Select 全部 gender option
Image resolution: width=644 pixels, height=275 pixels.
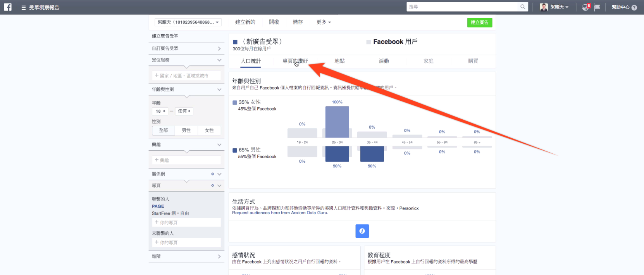164,131
